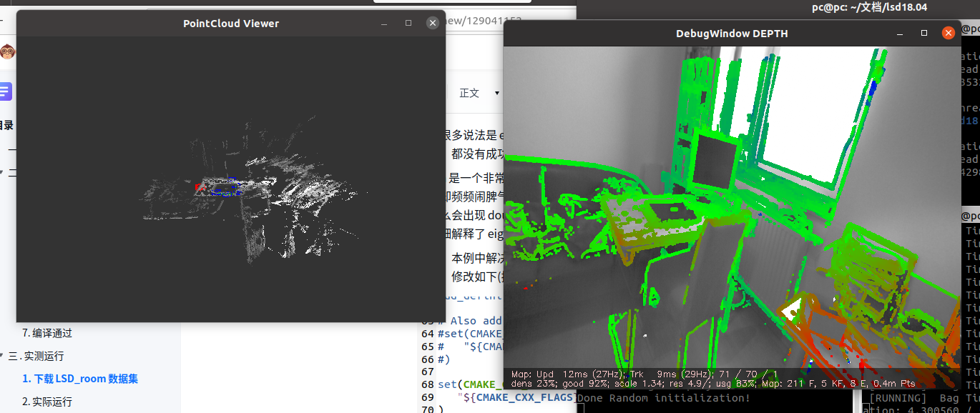The image size is (980, 413).
Task: Select the purple notes icon in the left panel
Action: [x=7, y=91]
